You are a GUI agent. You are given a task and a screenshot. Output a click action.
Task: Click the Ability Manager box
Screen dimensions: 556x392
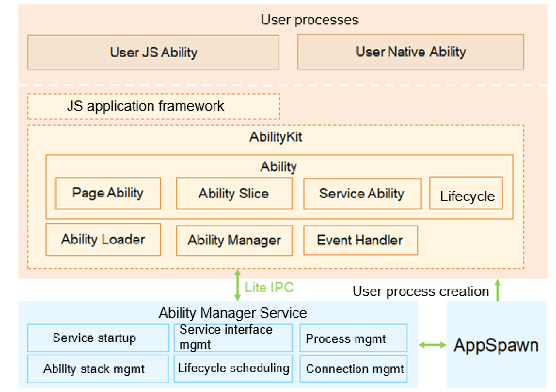pyautogui.click(x=234, y=240)
